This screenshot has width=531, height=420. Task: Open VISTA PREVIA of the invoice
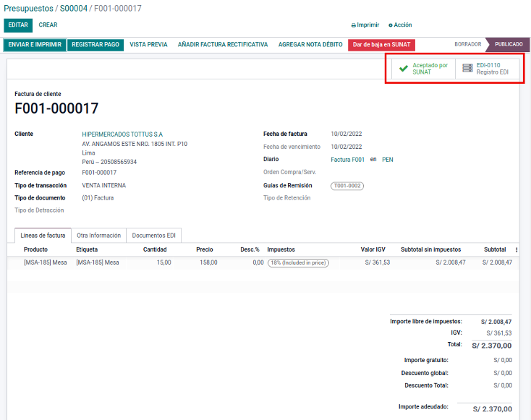point(148,45)
